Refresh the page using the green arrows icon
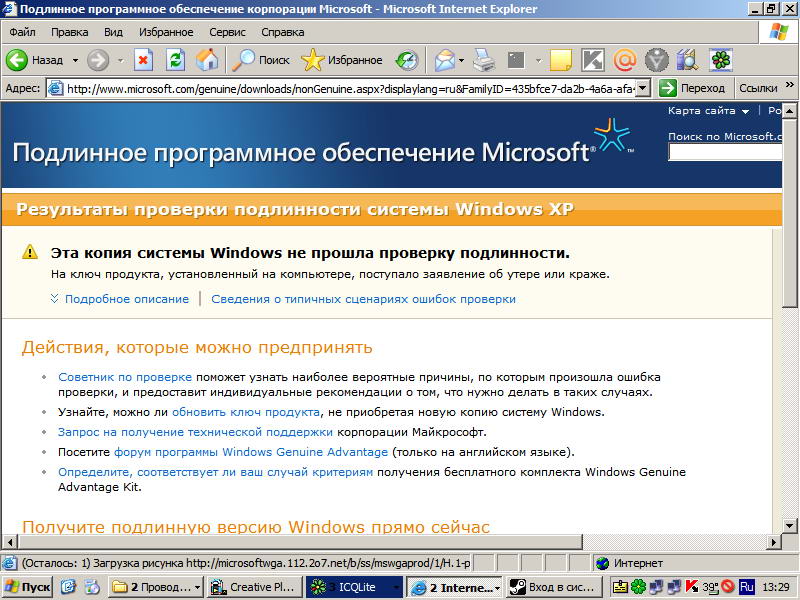 tap(176, 60)
